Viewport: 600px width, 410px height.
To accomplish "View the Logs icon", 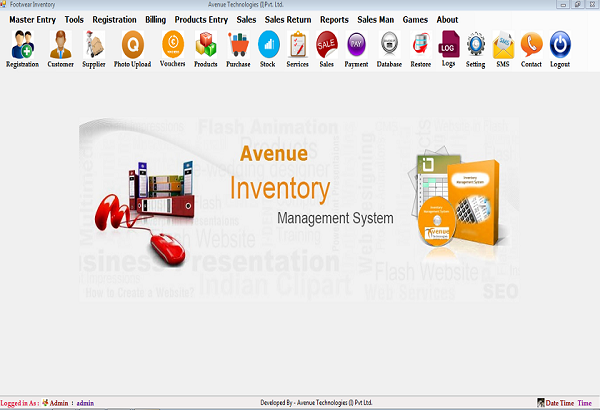I will (x=448, y=49).
